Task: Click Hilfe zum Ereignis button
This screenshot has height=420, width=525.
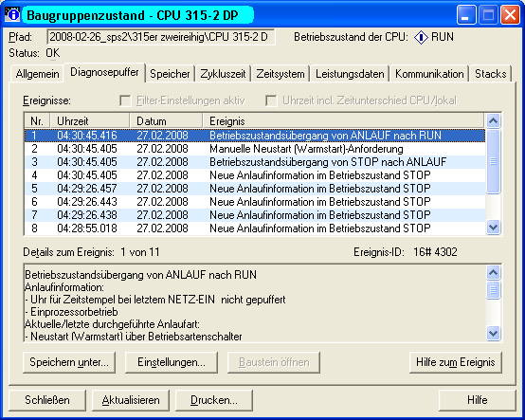Action: pos(456,362)
